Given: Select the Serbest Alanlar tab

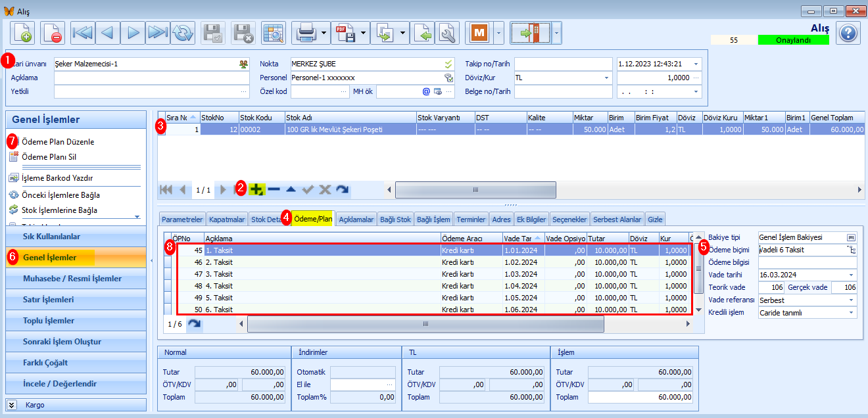Looking at the screenshot, I should pyautogui.click(x=617, y=220).
